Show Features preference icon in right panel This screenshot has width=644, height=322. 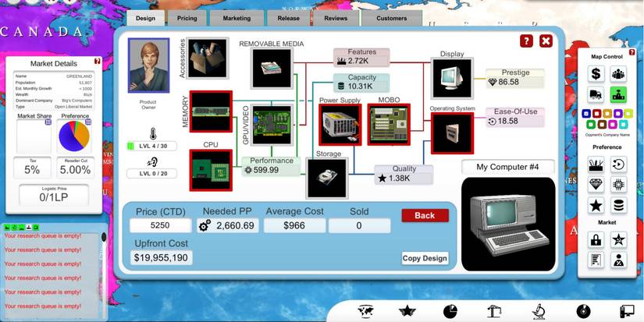tap(596, 165)
